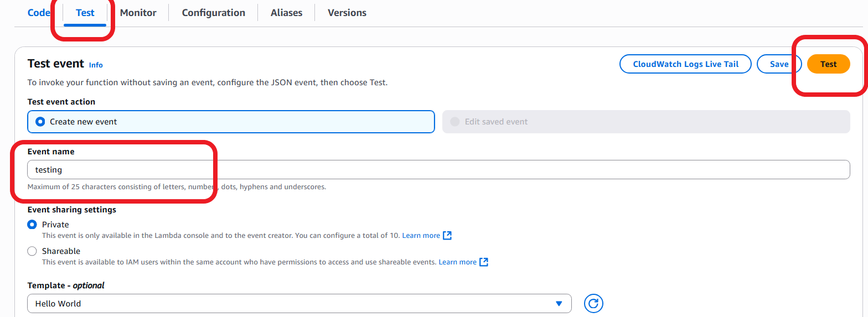This screenshot has height=317, width=868.
Task: Open the Aliases tab
Action: point(286,13)
